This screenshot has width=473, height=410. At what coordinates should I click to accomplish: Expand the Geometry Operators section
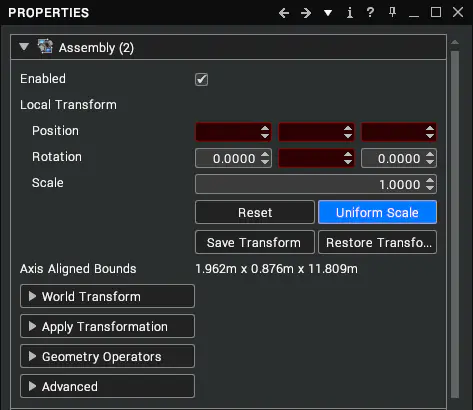tap(107, 356)
